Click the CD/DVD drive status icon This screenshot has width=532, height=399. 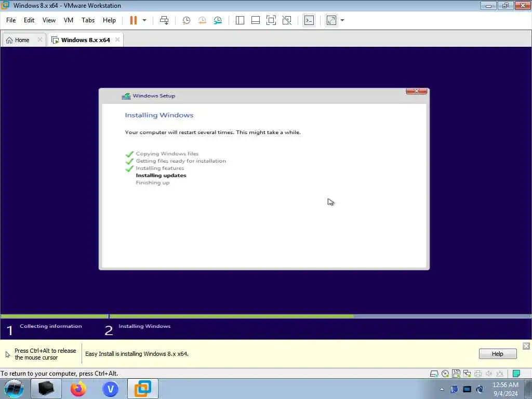(445, 374)
